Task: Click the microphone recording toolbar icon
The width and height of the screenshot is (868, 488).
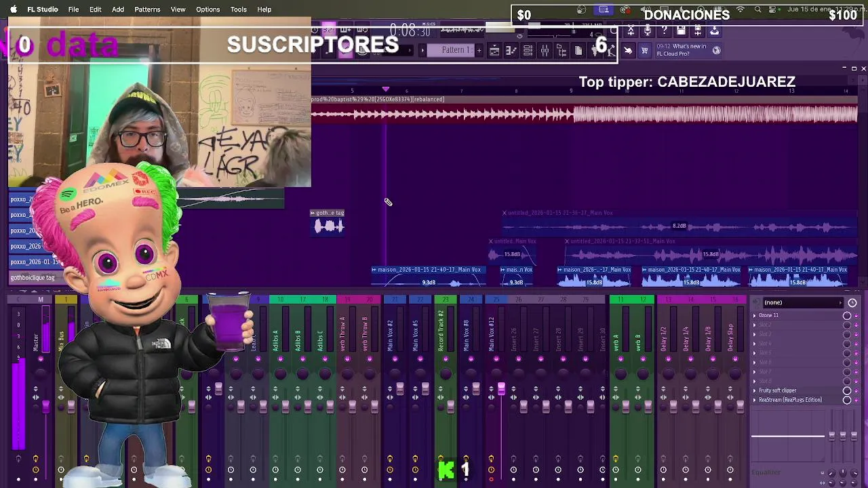Action: (x=648, y=30)
